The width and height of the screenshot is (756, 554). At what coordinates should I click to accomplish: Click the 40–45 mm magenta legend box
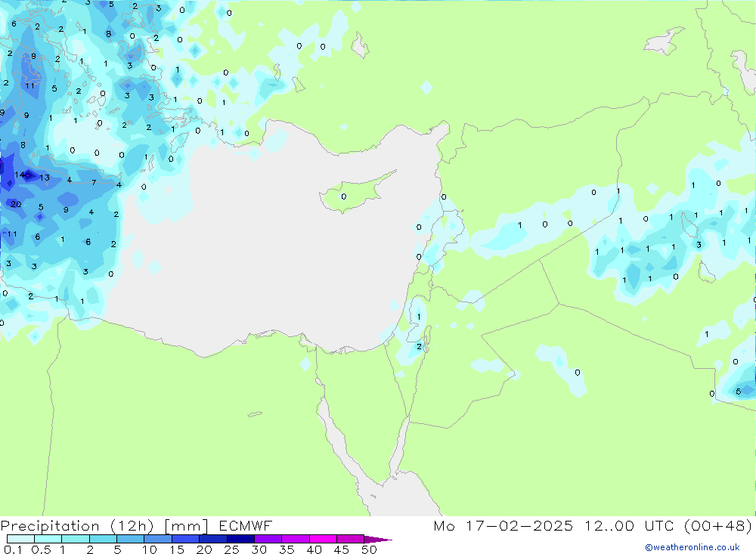pyautogui.click(x=323, y=539)
